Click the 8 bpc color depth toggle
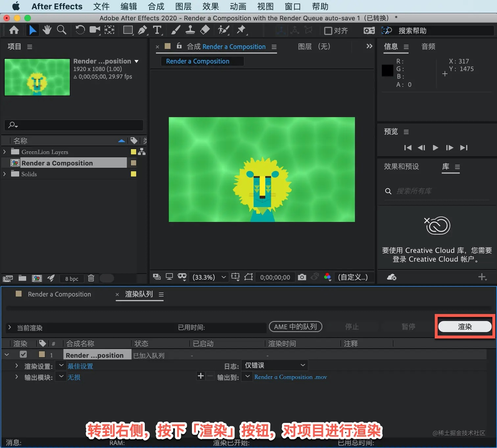 (x=72, y=279)
